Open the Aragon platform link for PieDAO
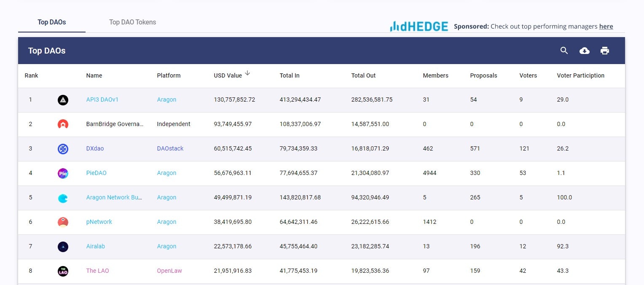This screenshot has width=644, height=285. (166, 173)
